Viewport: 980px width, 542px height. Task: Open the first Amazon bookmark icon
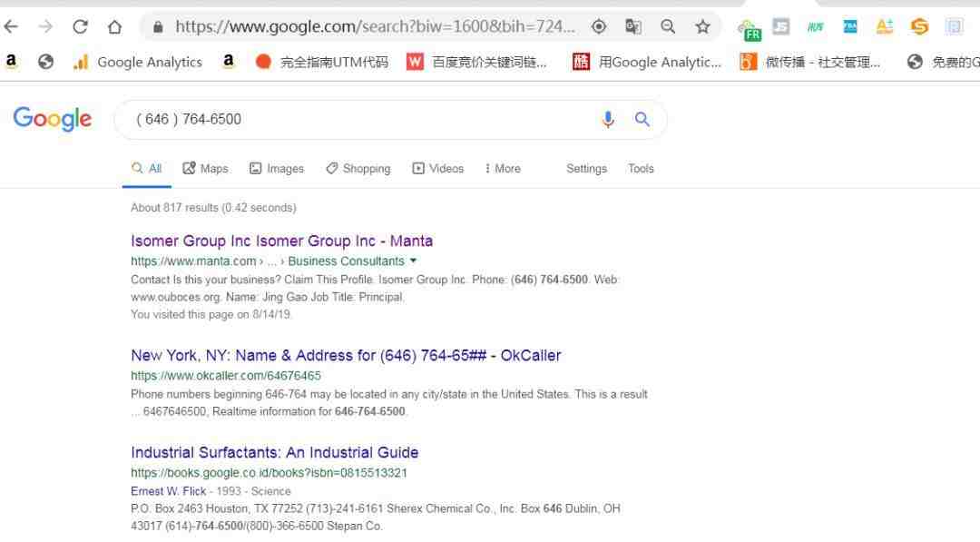coord(11,61)
